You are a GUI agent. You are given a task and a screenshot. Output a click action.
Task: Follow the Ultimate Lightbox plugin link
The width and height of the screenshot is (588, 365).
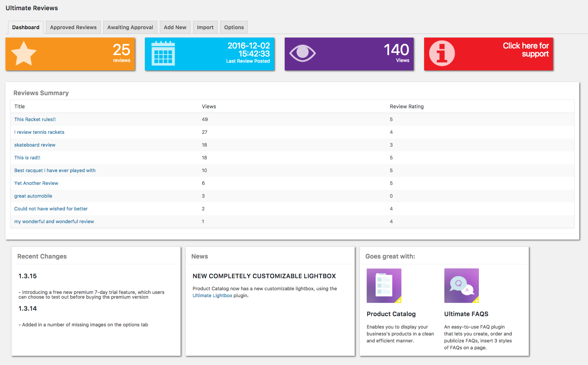(212, 296)
